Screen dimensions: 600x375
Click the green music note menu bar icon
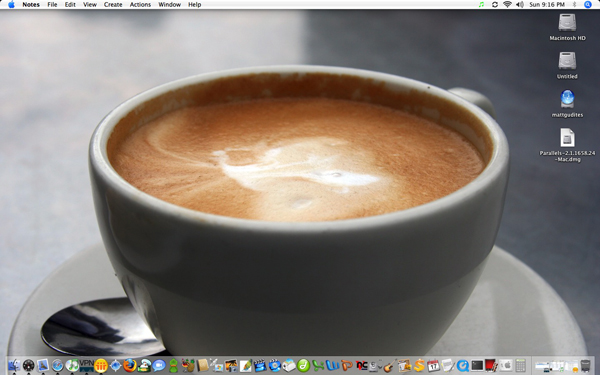pyautogui.click(x=481, y=5)
